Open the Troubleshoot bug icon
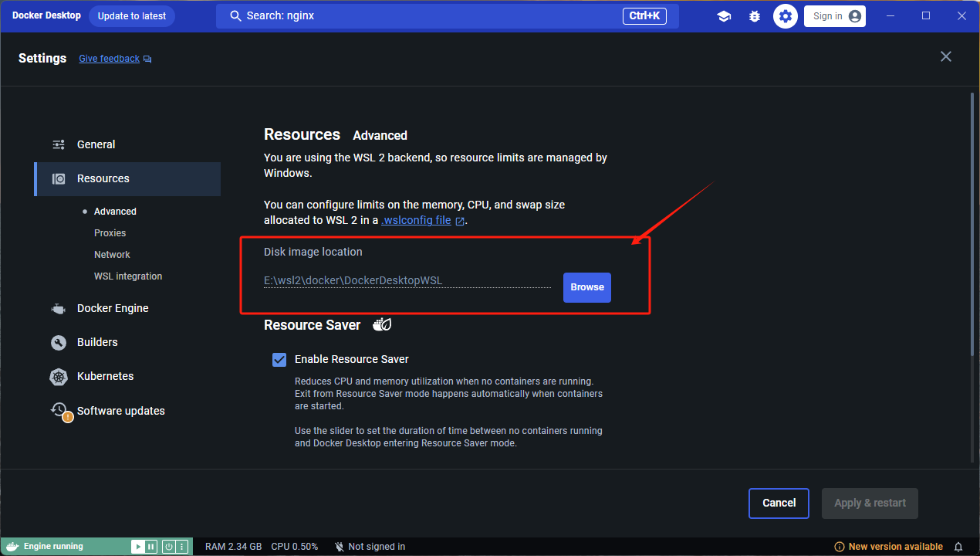980x556 pixels. click(755, 15)
